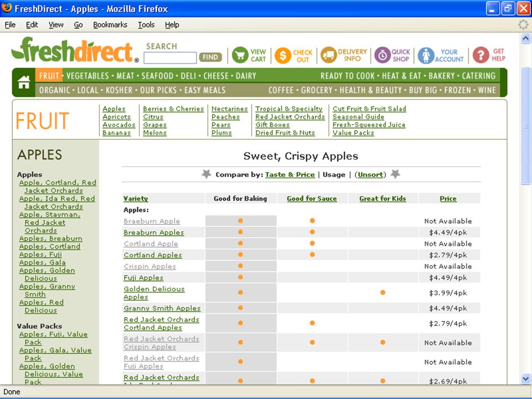
Task: Open the Help menu
Action: (172, 25)
